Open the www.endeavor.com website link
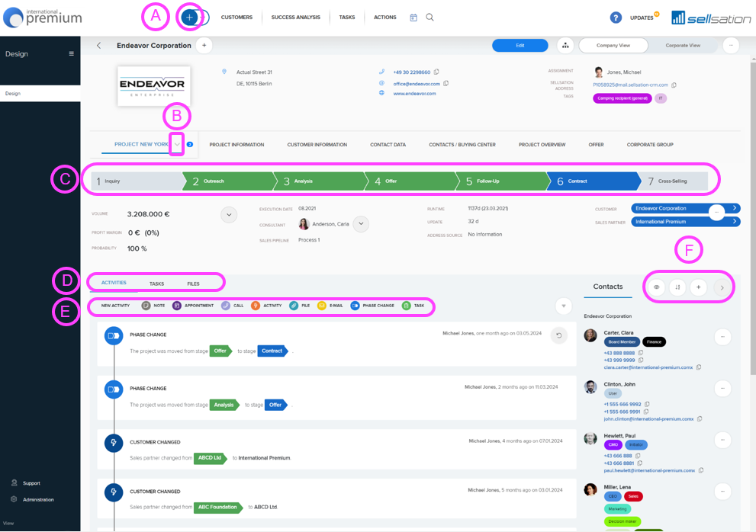The height and width of the screenshot is (532, 756). point(415,94)
